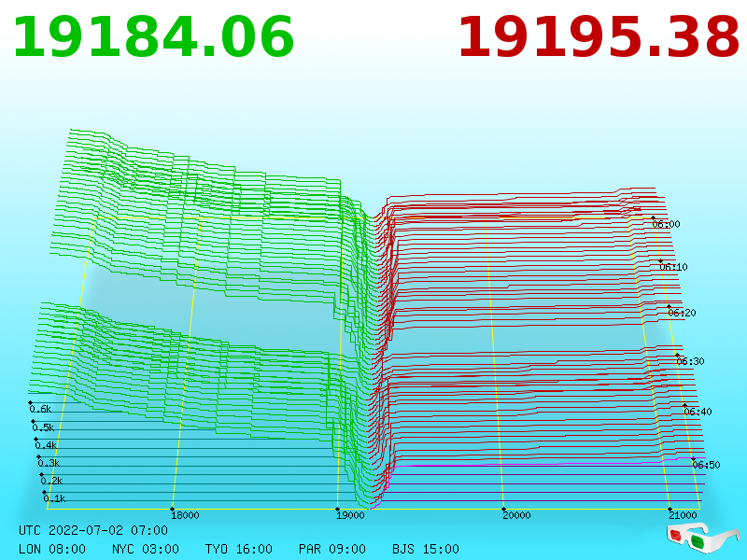The width and height of the screenshot is (747, 560).
Task: Click the 0.3k volume axis label
Action: (49, 463)
